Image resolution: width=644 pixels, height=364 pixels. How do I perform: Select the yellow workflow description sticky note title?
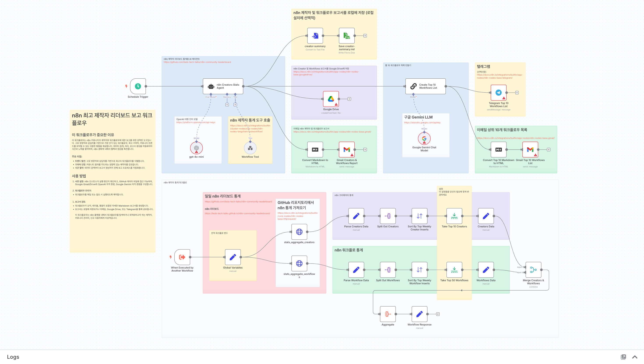(112, 119)
